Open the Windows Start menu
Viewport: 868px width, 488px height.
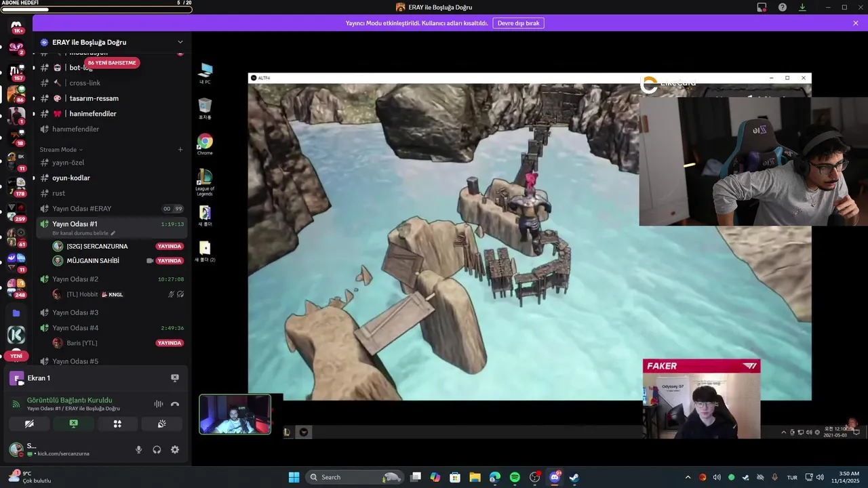click(294, 477)
